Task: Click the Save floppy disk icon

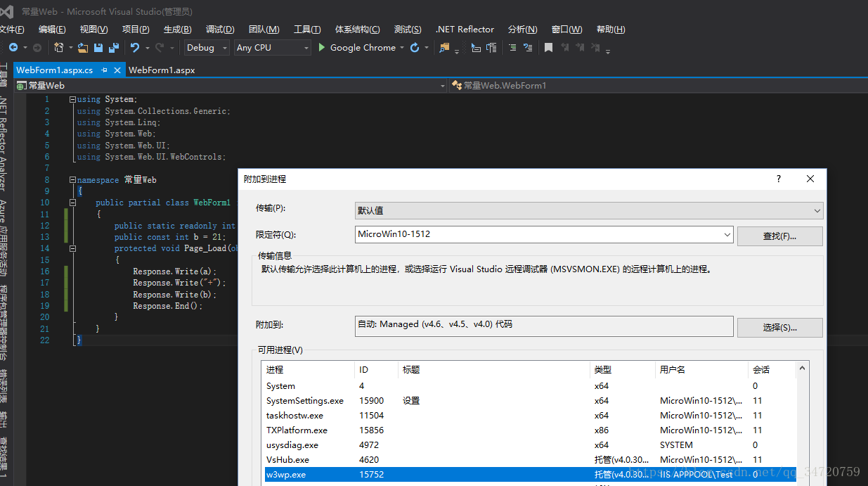Action: point(98,47)
